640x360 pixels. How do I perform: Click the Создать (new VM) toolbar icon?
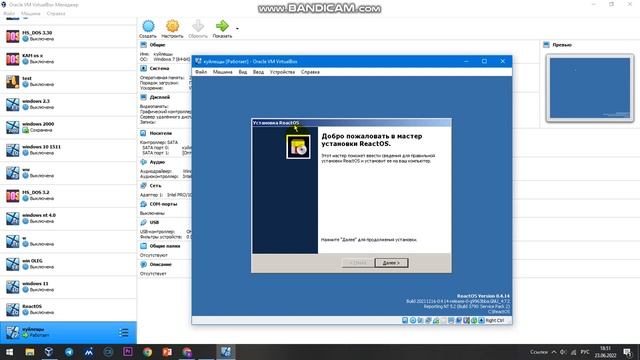148,26
